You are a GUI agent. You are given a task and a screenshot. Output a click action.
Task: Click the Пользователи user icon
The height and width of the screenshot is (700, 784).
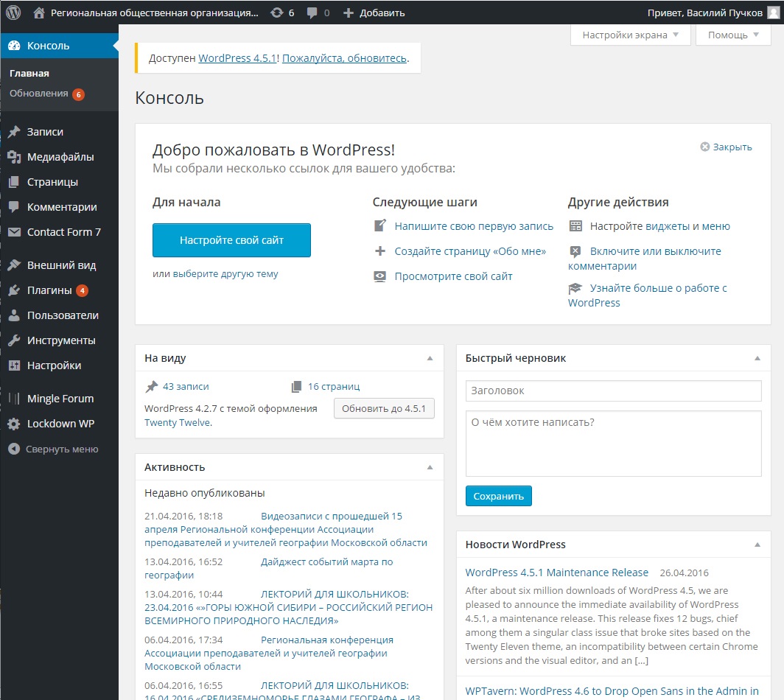tap(14, 315)
